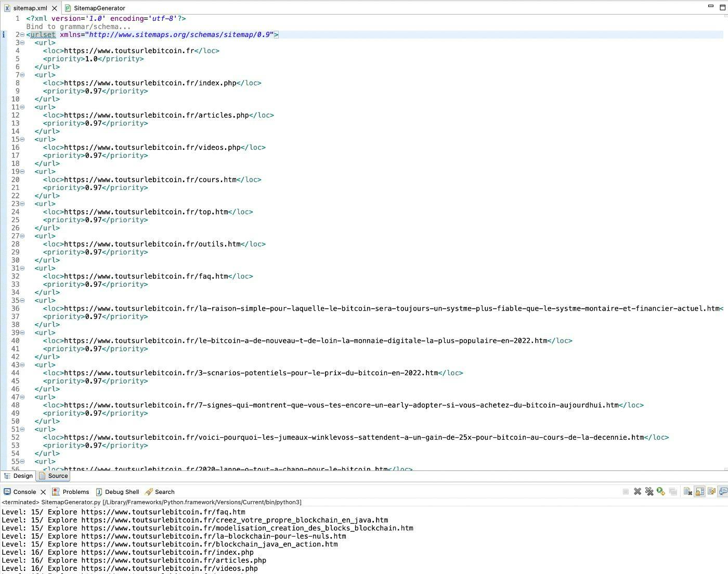Click the info marker beside line 2
This screenshot has height=574, width=728.
(4, 35)
